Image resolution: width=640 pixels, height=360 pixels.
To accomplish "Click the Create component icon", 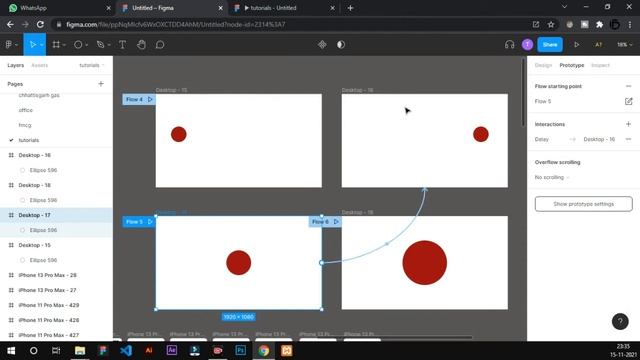I will (x=322, y=44).
